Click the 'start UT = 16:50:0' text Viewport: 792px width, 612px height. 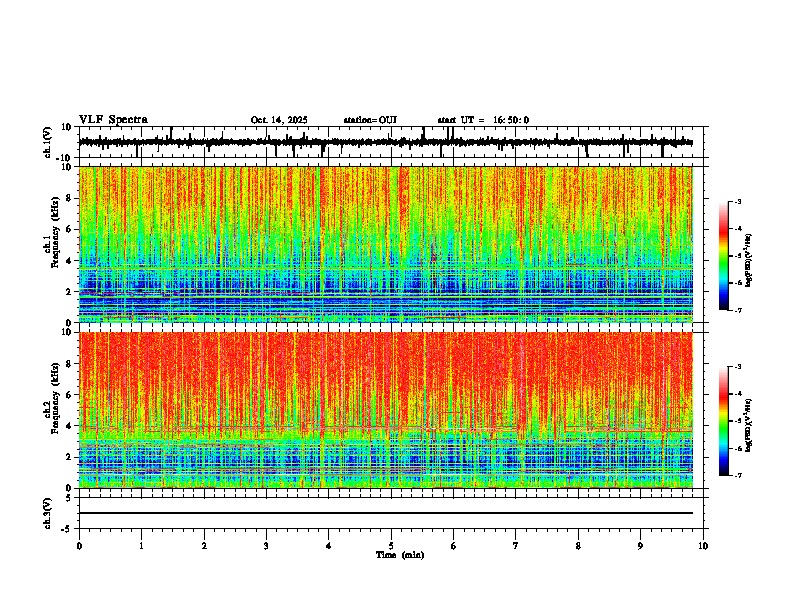point(483,120)
